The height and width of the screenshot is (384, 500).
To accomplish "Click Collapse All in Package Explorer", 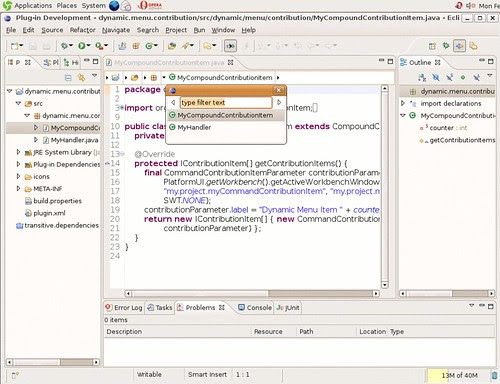I will tap(68, 78).
